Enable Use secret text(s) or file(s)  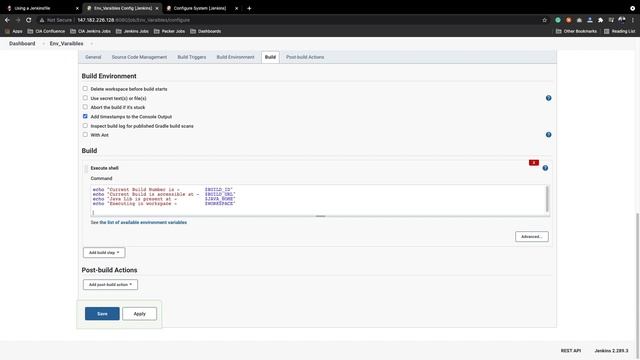pyautogui.click(x=85, y=98)
